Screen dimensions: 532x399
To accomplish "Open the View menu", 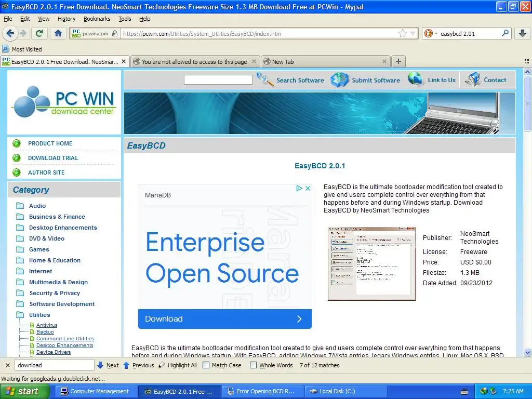I will pos(44,19).
